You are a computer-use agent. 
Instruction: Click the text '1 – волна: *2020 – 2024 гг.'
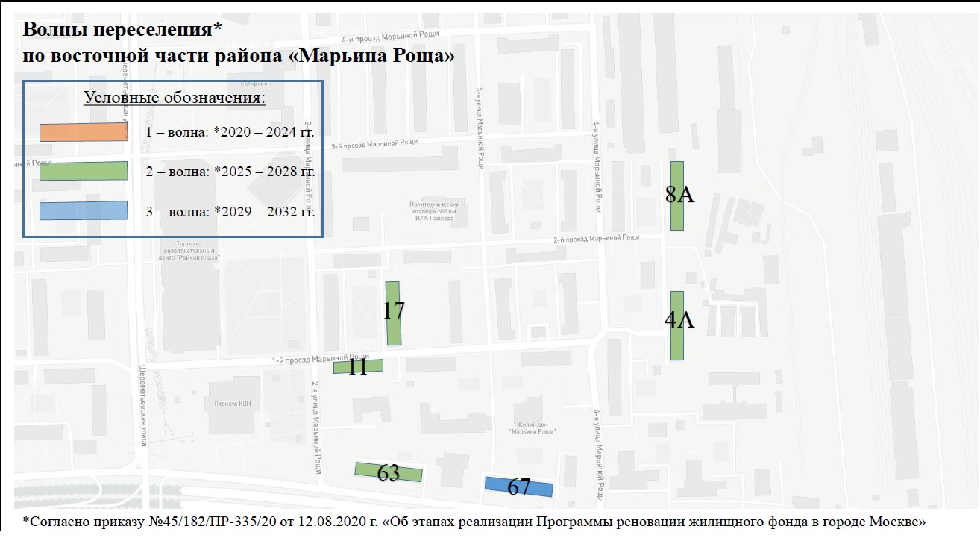(x=230, y=133)
